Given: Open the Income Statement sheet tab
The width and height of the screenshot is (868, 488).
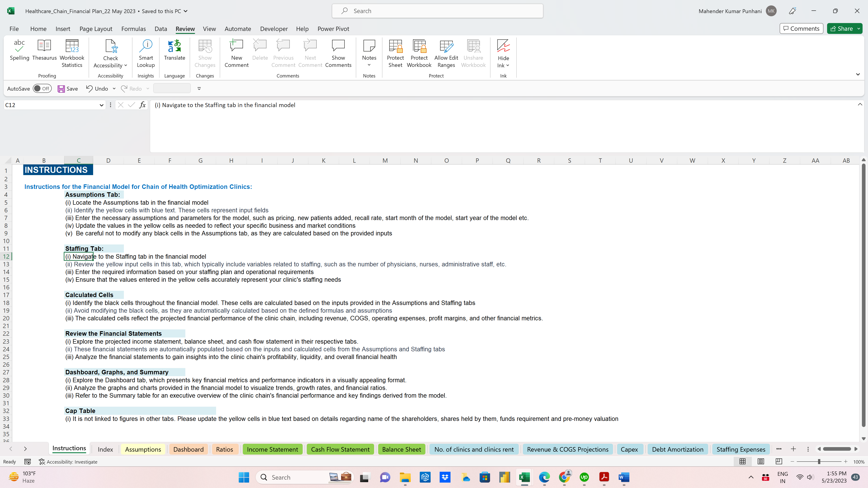Looking at the screenshot, I should coord(272,449).
